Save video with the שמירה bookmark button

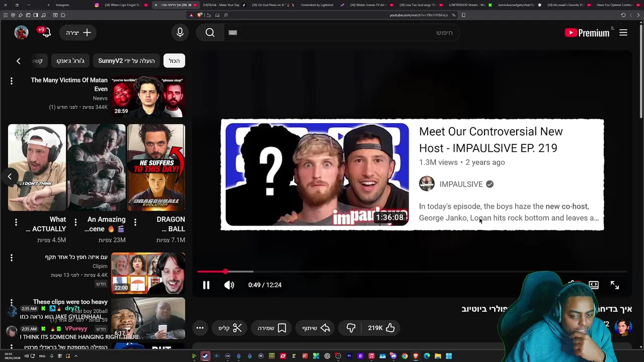coord(272,328)
